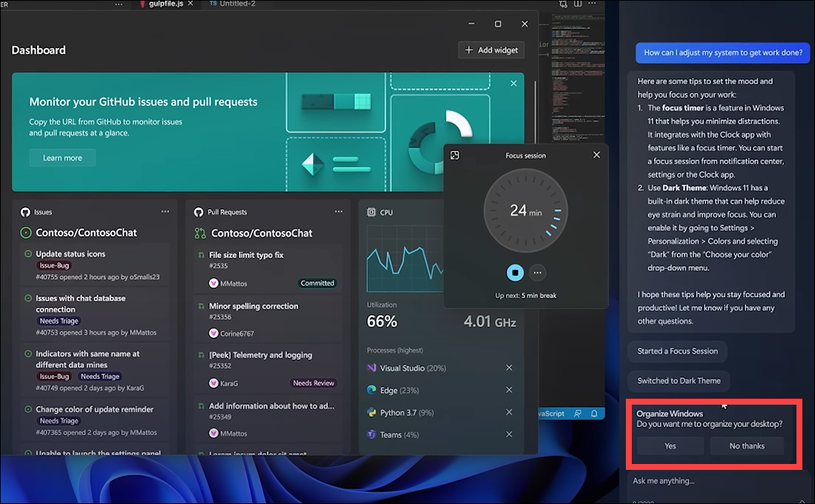Screen dimensions: 815x504
Task: Click the Needs Review status badge
Action: click(x=314, y=383)
